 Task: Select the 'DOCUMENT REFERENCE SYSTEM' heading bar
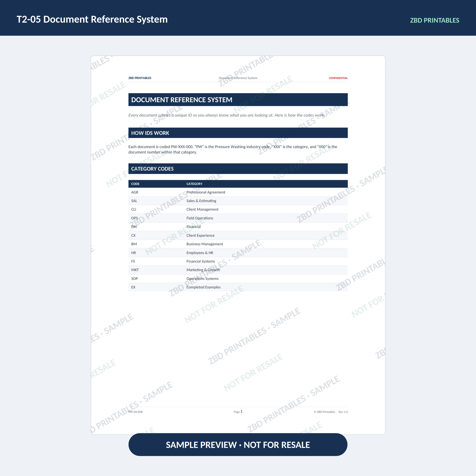[238, 99]
